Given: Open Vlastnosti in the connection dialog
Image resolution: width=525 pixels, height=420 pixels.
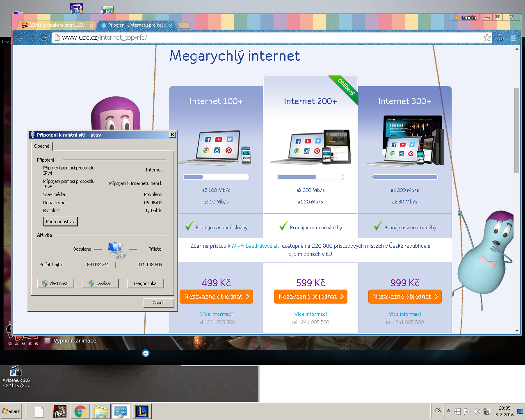Looking at the screenshot, I should pos(56,283).
